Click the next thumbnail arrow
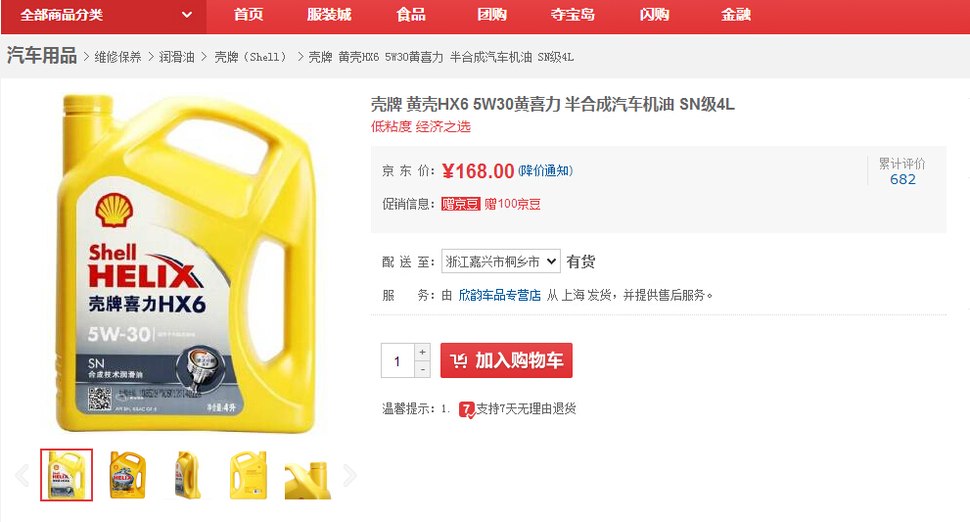Viewport: 970px width, 522px height. coord(350,475)
